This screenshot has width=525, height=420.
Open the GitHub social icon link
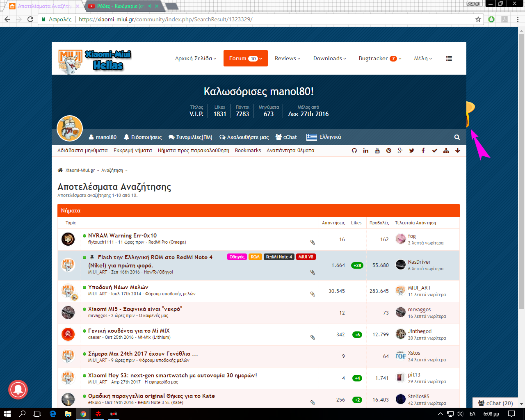click(x=354, y=151)
